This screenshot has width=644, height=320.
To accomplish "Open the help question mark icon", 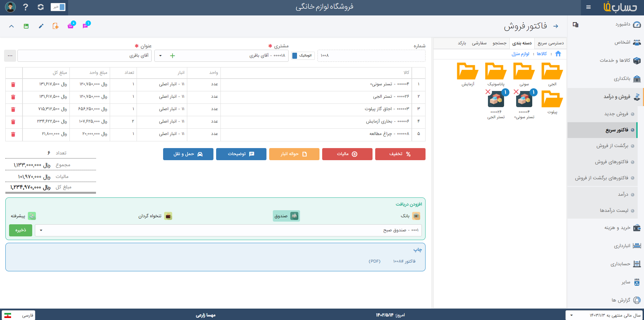I will point(26,7).
